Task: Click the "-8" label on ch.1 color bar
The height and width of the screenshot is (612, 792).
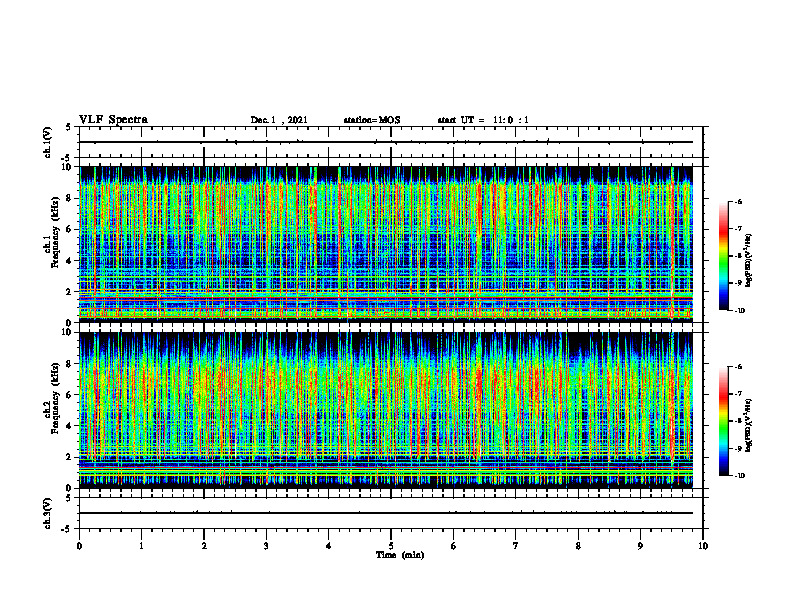Action: point(738,256)
